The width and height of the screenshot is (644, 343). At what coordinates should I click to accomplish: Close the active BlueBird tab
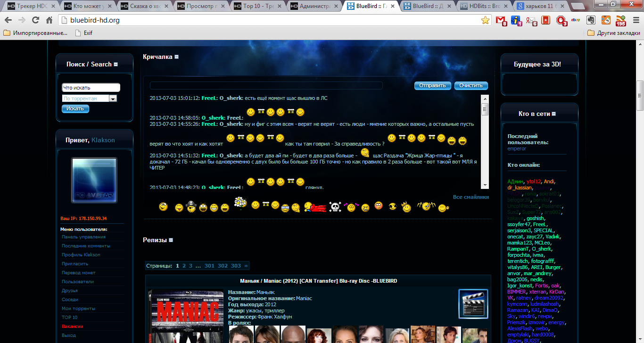point(392,7)
